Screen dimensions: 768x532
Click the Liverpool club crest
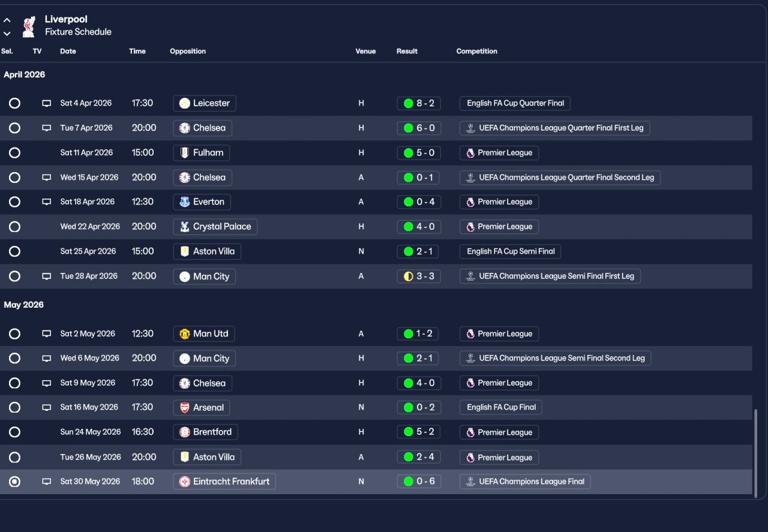point(28,26)
